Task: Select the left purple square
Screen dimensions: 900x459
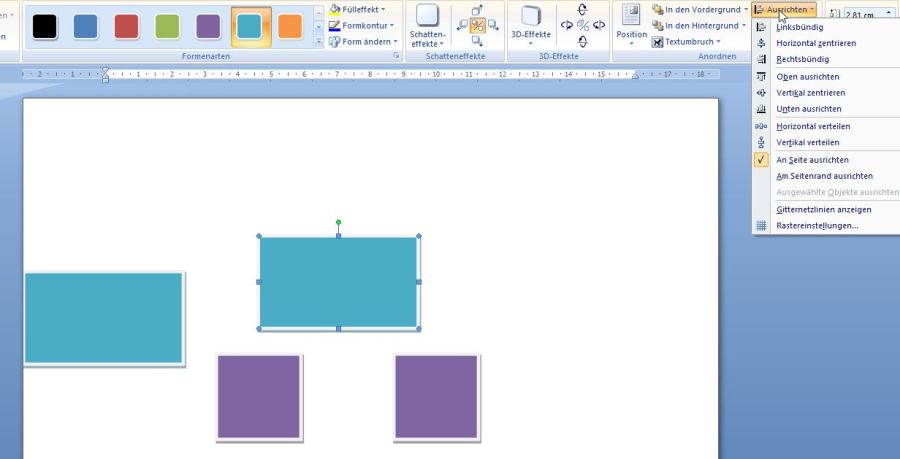Action: click(x=259, y=398)
